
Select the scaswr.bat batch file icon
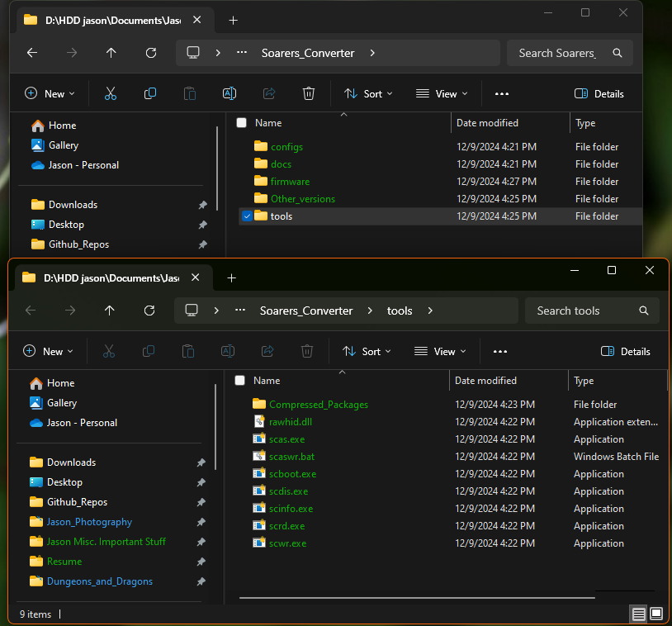tap(259, 457)
